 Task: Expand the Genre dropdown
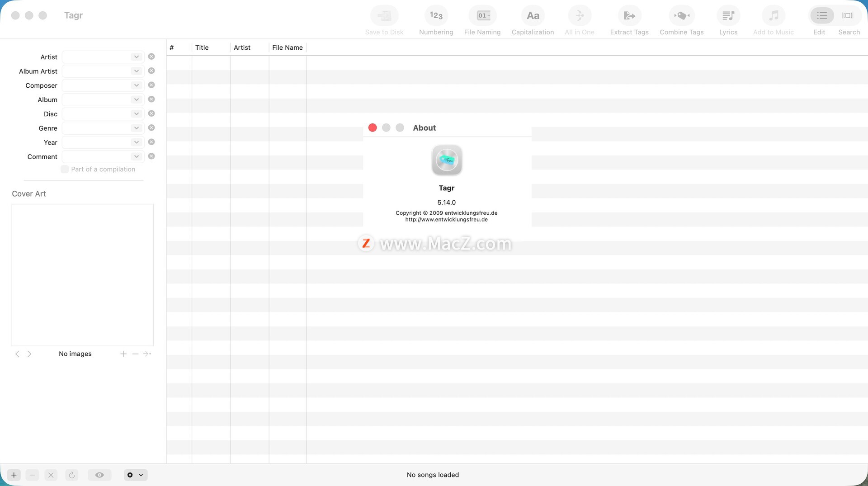pyautogui.click(x=136, y=128)
